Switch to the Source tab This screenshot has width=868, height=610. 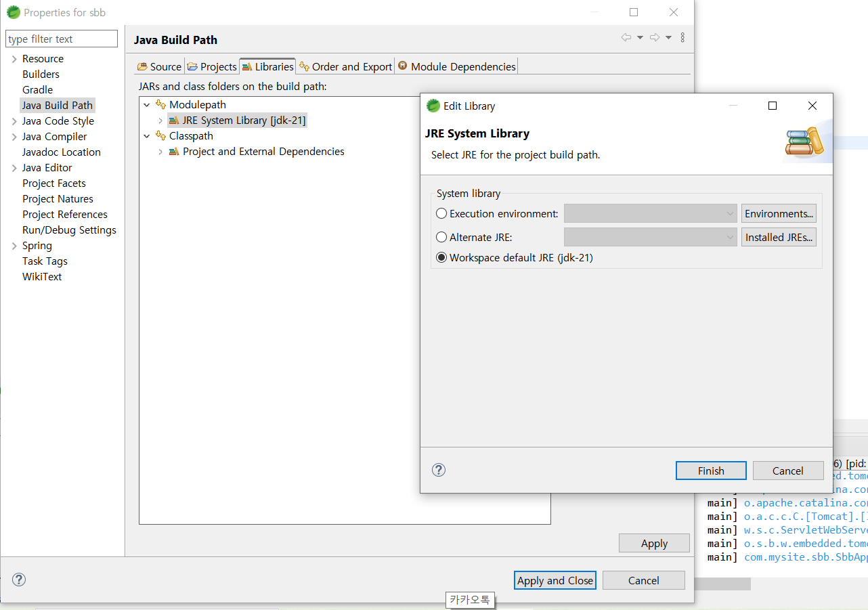159,66
